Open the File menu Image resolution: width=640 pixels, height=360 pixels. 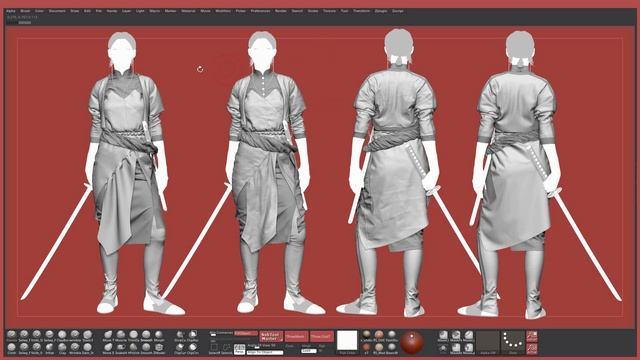coord(99,11)
